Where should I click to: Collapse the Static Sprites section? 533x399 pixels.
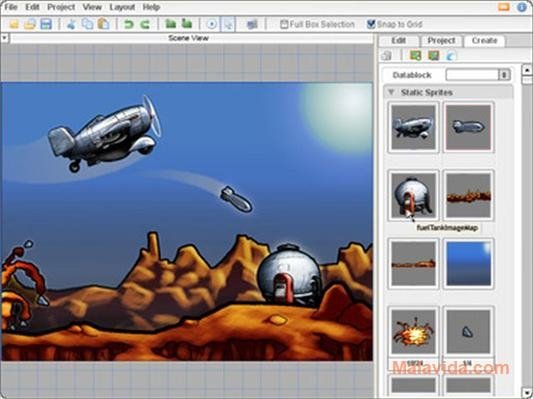[391, 92]
